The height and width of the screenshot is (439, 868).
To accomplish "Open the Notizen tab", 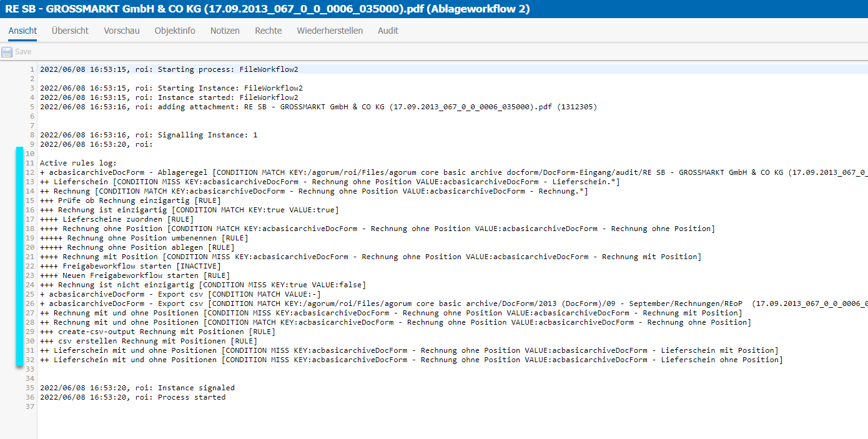I will pyautogui.click(x=225, y=31).
